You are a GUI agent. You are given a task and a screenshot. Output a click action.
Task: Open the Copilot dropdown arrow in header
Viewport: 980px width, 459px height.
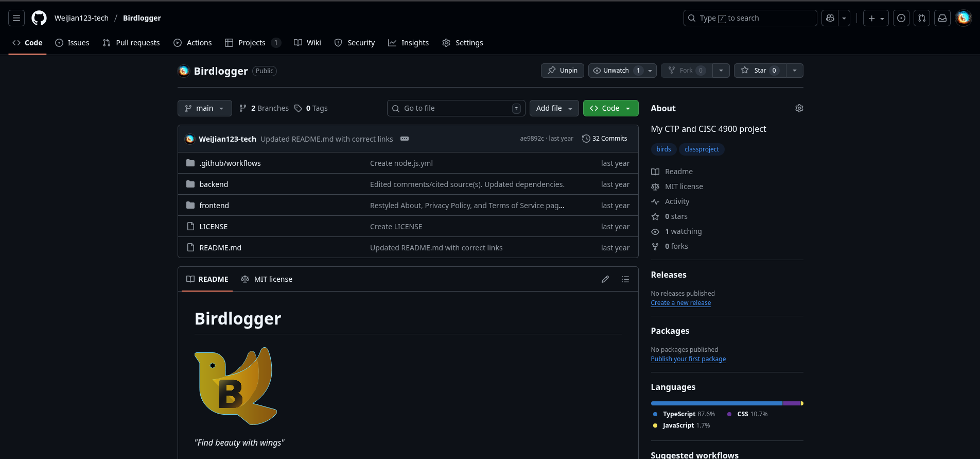(844, 18)
